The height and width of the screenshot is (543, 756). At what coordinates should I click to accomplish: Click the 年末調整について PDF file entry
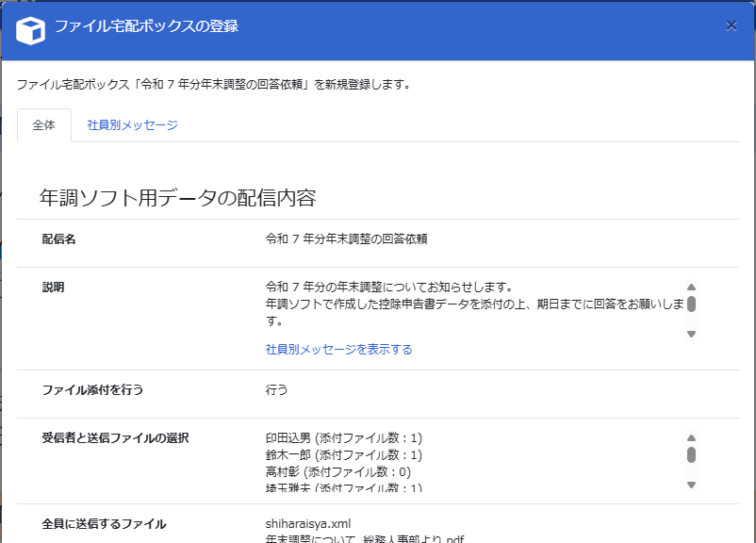[365, 539]
